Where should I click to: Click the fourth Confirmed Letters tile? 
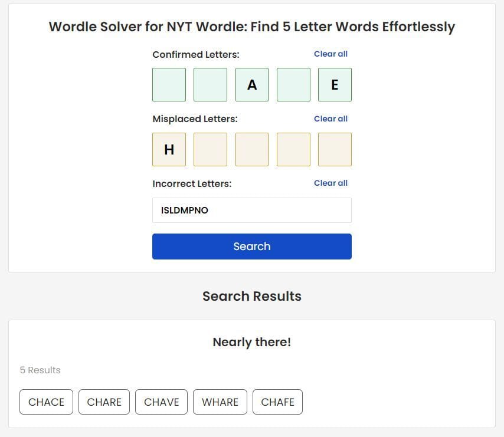293,84
